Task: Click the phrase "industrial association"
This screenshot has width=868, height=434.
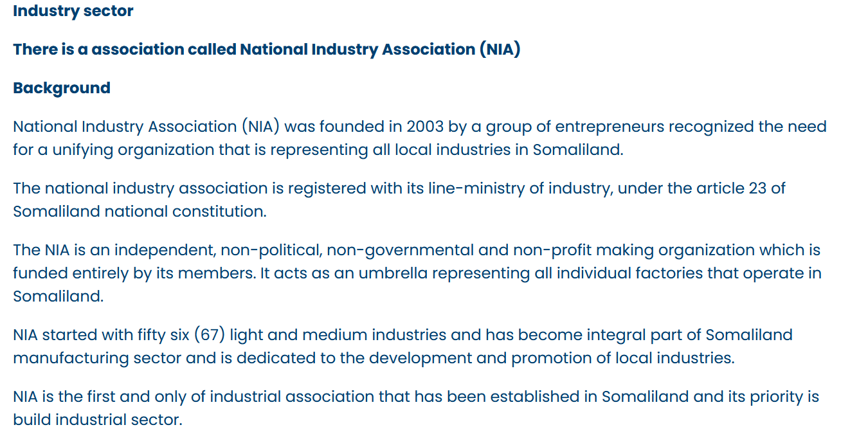Action: pos(290,397)
